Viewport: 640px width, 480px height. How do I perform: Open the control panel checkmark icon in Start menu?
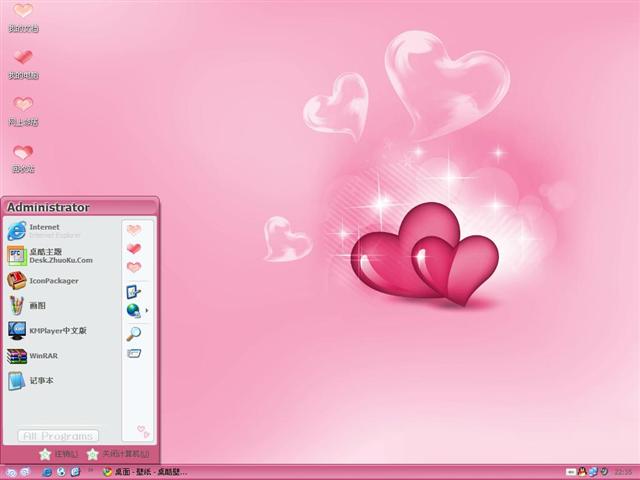[133, 292]
